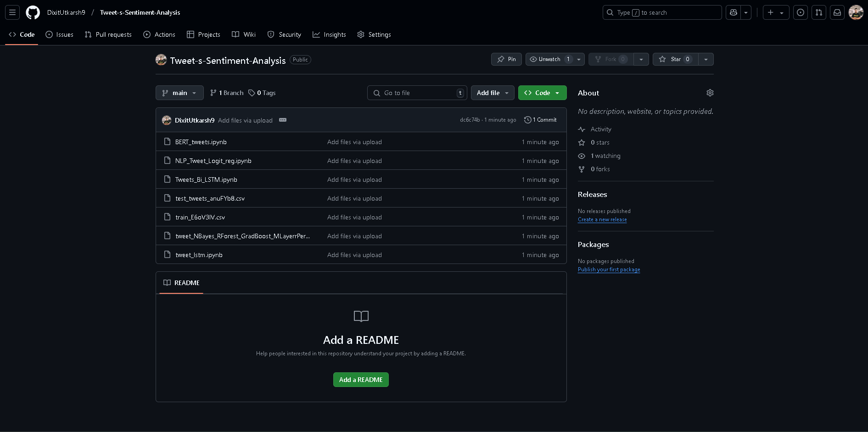Click DixitUtkarsh9 commit author name
This screenshot has width=868, height=432.
pos(195,120)
